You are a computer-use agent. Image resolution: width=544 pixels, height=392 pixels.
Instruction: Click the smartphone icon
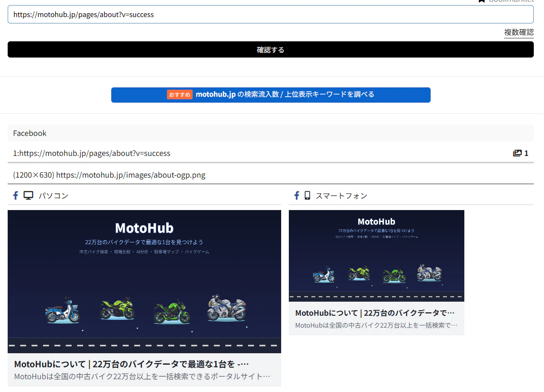click(307, 196)
